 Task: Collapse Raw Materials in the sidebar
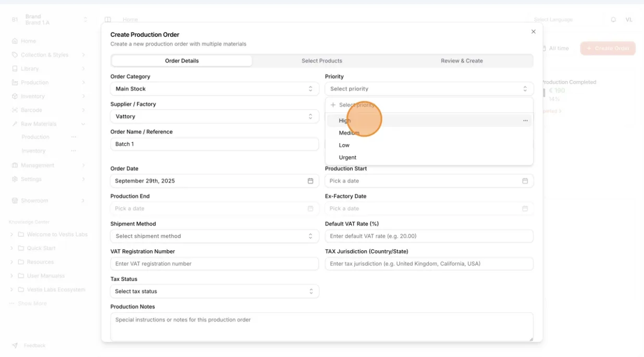(x=49, y=124)
